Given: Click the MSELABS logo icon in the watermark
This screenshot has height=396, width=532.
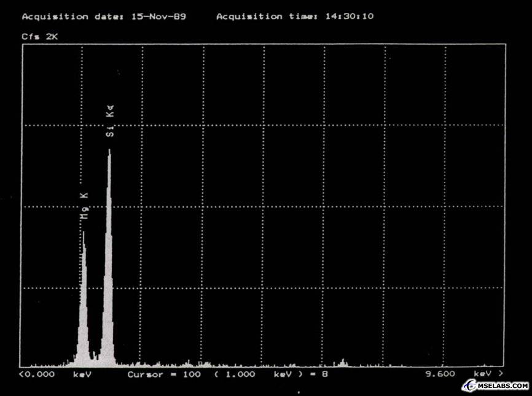Looking at the screenshot, I should tap(470, 386).
